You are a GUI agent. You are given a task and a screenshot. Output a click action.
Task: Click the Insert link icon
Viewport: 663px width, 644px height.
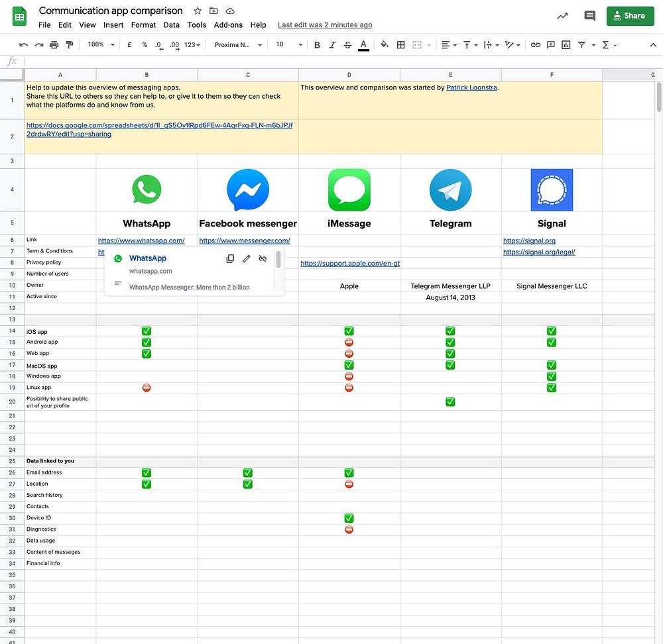point(535,45)
